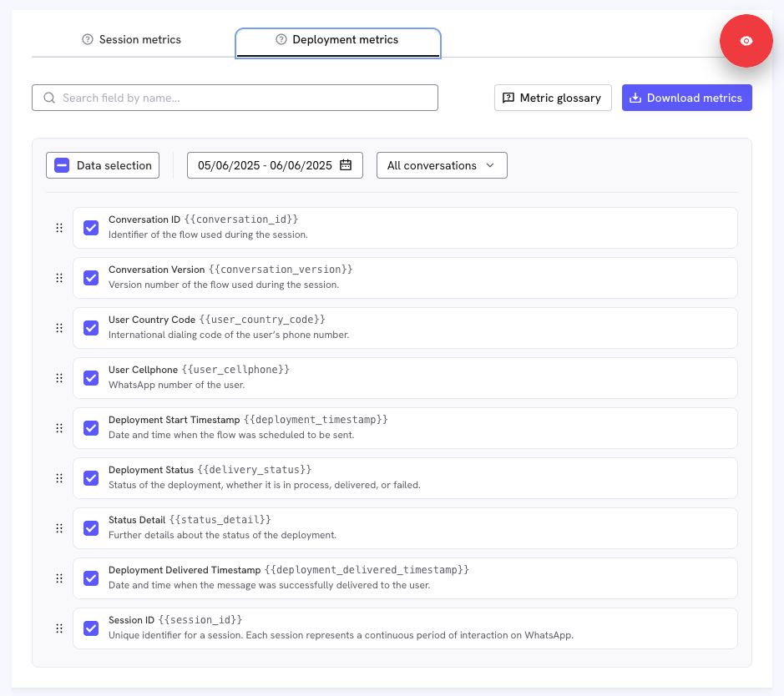The image size is (784, 696).
Task: Uncheck the Status Detail field
Action: (91, 528)
